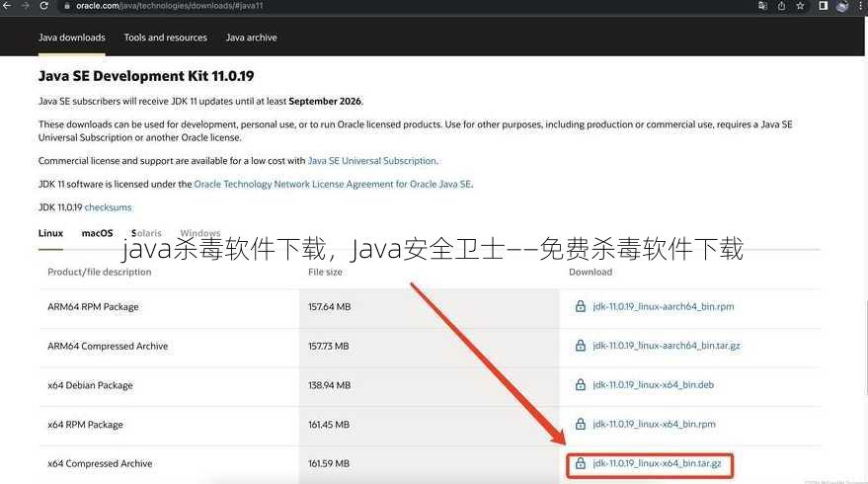Reload the Oracle page
Image resolution: width=868 pixels, height=484 pixels.
coord(43,6)
